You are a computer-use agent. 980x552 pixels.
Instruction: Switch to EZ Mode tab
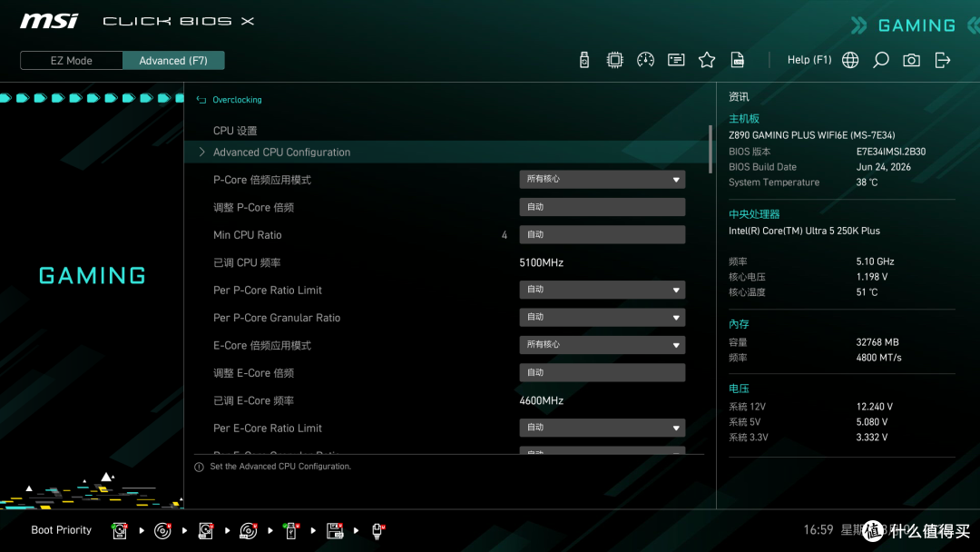(72, 61)
